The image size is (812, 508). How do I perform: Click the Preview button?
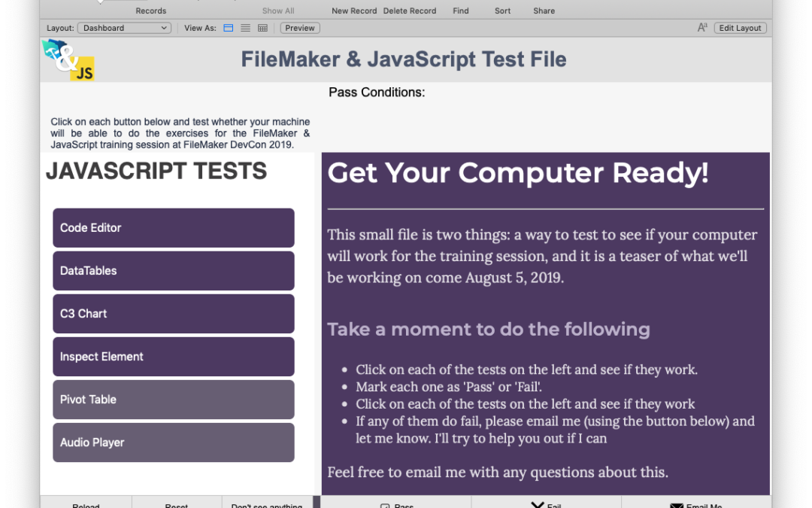[x=300, y=28]
